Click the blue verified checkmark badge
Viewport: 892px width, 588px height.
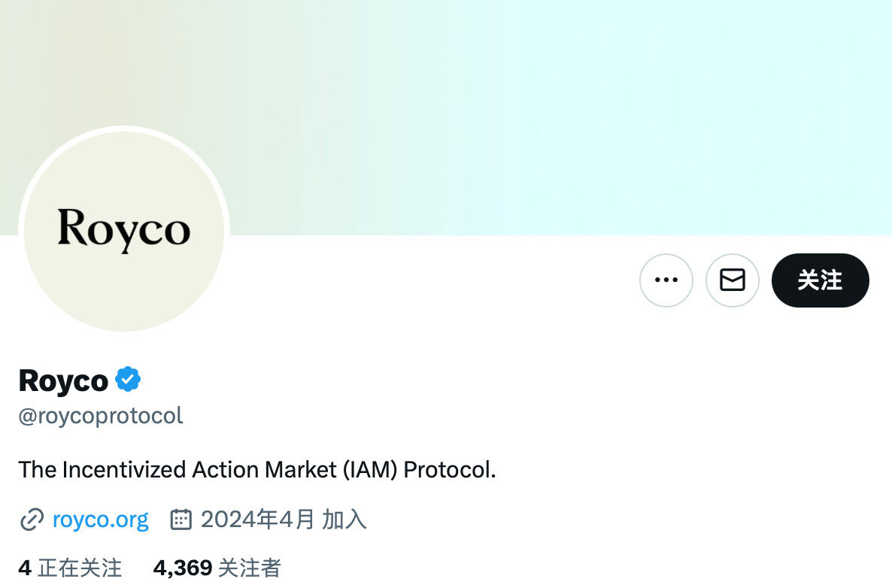[x=129, y=380]
